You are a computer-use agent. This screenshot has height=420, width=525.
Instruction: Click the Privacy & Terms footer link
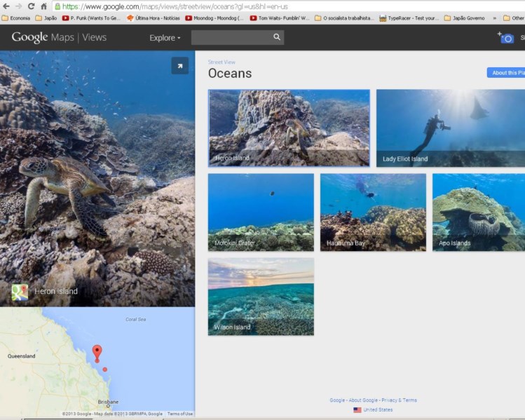pyautogui.click(x=399, y=400)
